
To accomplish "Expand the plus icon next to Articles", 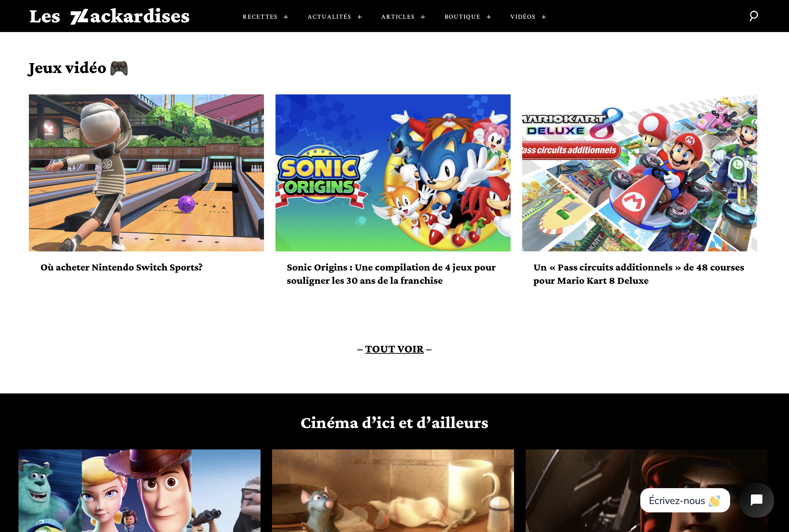I will pos(423,17).
